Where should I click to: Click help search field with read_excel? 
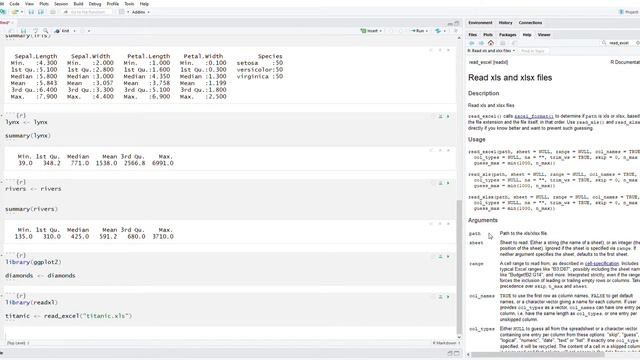tap(620, 43)
